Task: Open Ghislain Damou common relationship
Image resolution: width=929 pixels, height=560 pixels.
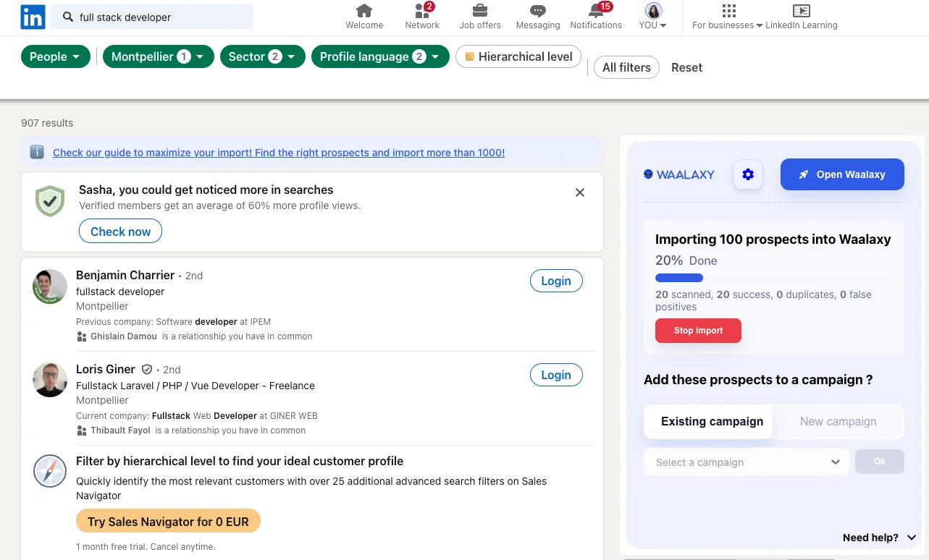Action: [123, 336]
